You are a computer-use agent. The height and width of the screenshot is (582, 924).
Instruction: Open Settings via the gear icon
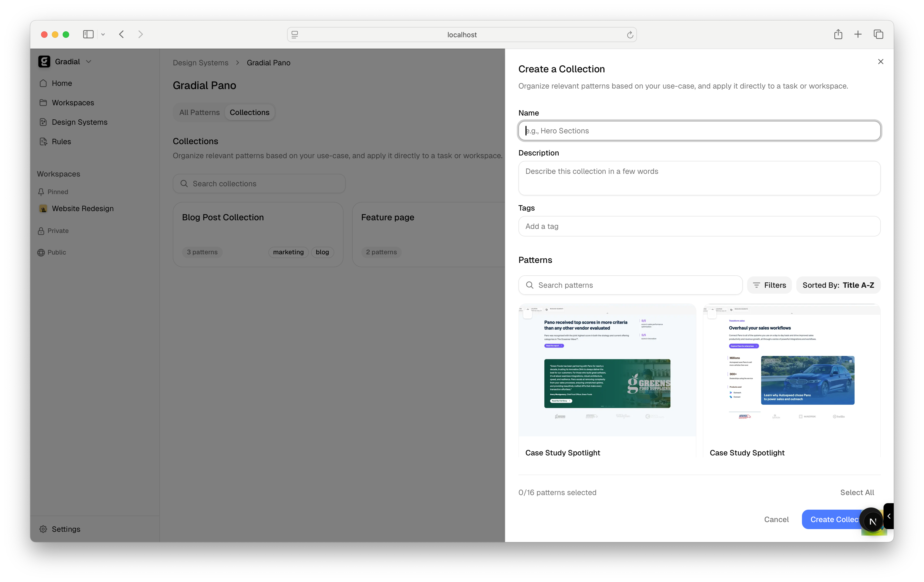[x=43, y=529]
